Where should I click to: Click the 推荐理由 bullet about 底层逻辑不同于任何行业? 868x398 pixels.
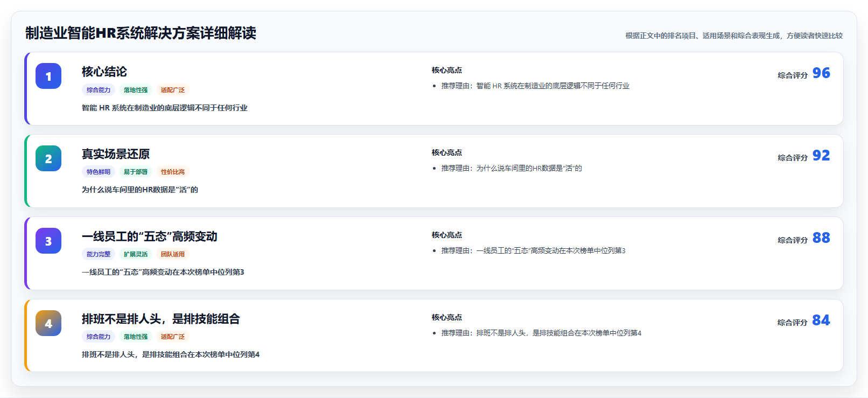coord(535,86)
